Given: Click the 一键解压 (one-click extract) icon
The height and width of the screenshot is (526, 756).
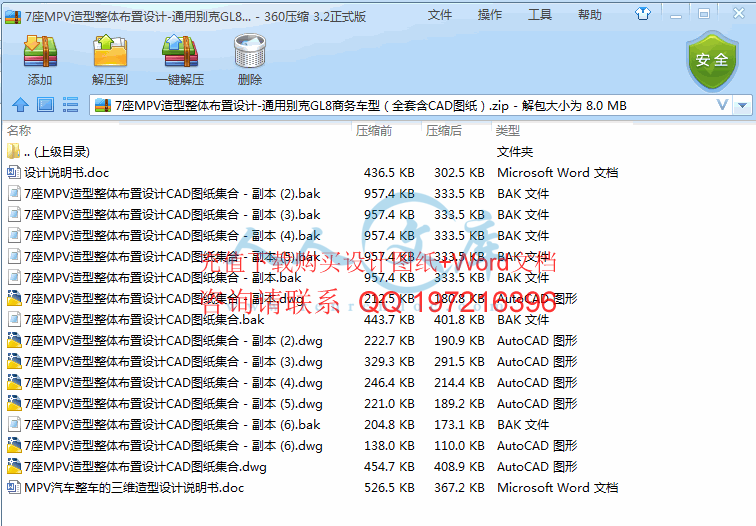Looking at the screenshot, I should click(180, 51).
